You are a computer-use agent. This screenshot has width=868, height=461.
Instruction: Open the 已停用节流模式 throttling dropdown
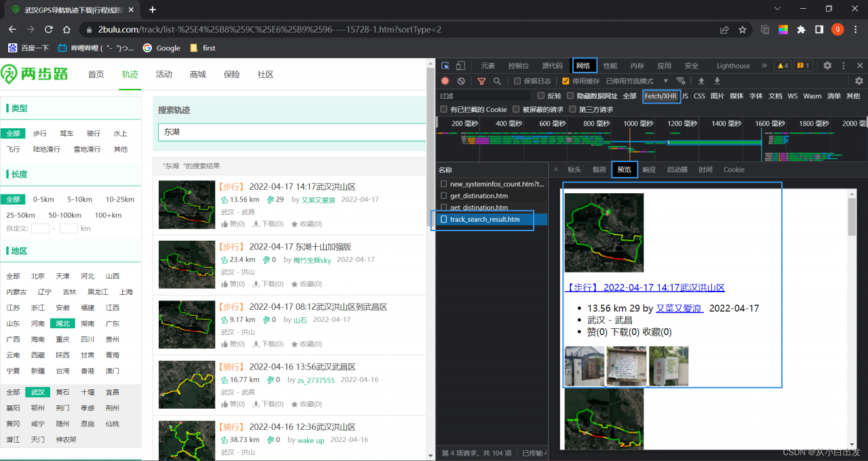(x=637, y=81)
